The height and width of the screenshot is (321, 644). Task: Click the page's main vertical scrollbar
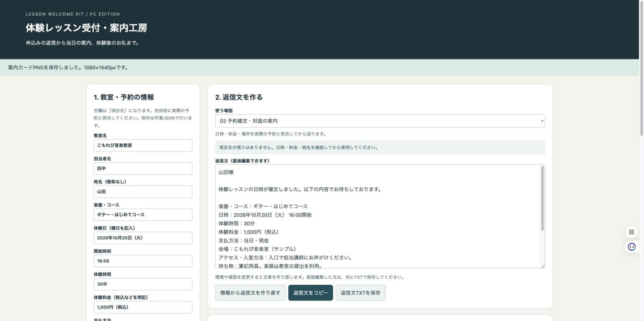coord(641,68)
